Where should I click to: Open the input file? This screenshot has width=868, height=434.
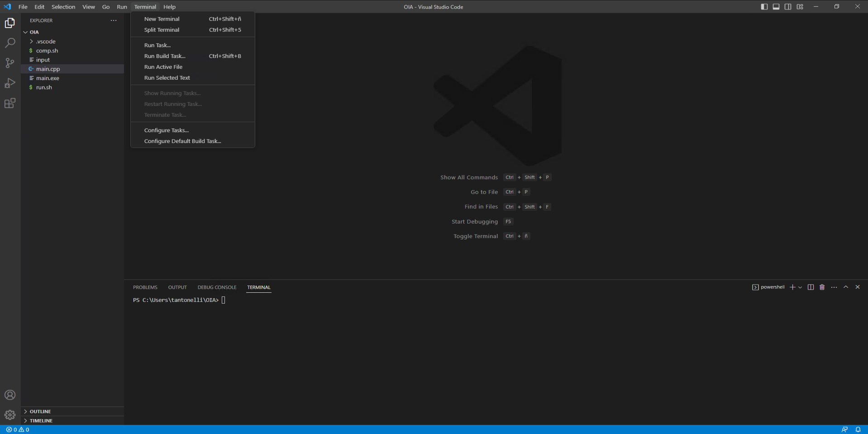click(x=72, y=60)
